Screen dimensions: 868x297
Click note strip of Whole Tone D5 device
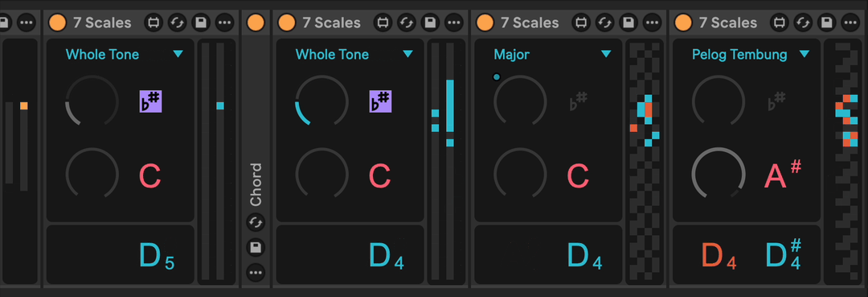tap(212, 162)
